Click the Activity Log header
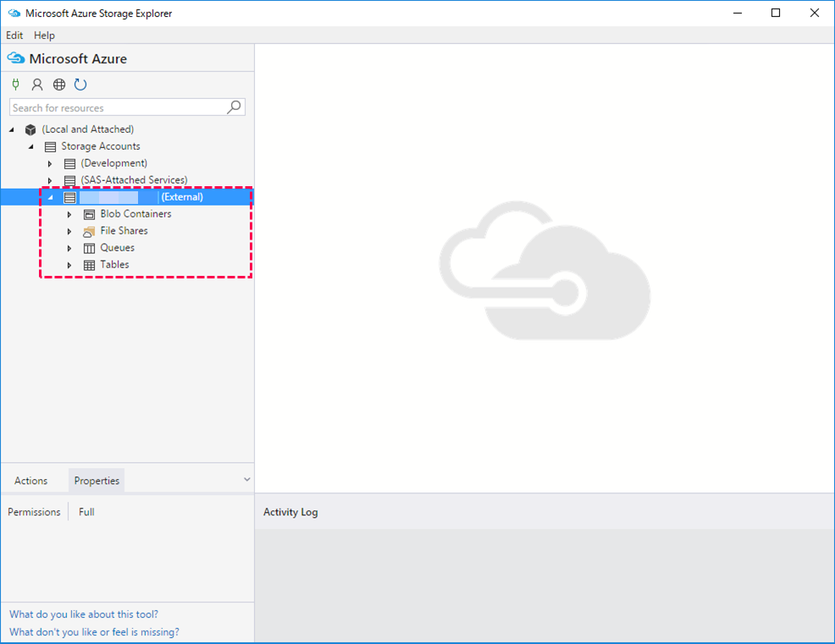The height and width of the screenshot is (644, 835). click(290, 512)
